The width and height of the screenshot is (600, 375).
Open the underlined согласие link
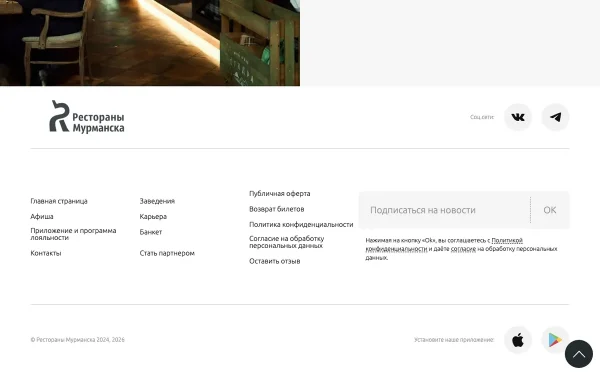coord(463,249)
